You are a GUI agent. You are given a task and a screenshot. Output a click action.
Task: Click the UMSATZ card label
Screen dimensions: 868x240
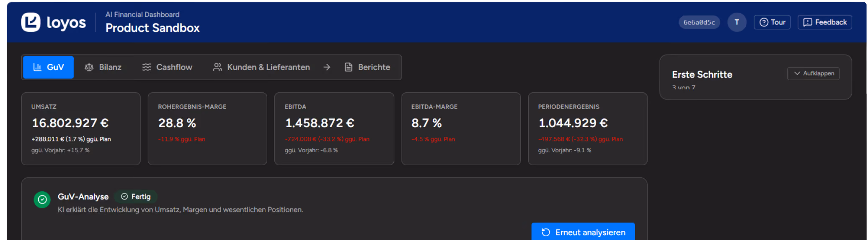point(44,107)
